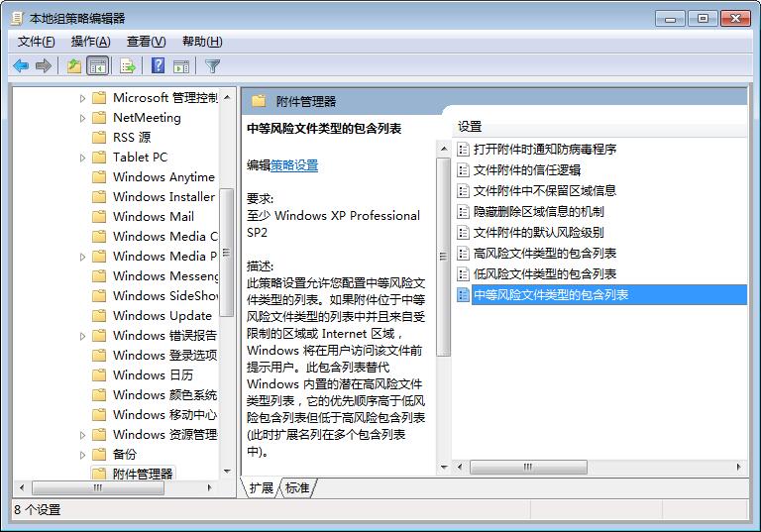Open the 策略设置 link

(294, 165)
